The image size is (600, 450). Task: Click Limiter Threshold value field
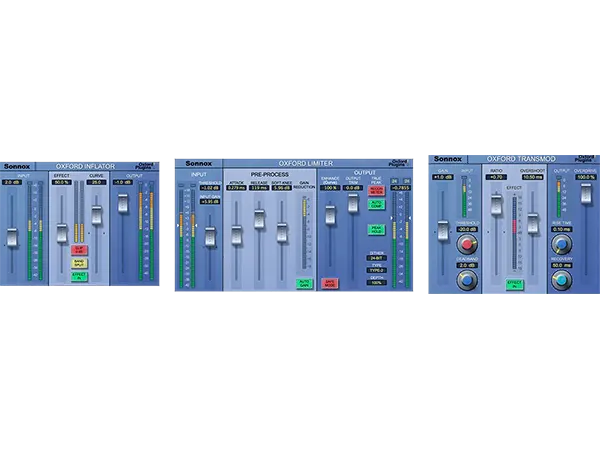coord(210,188)
